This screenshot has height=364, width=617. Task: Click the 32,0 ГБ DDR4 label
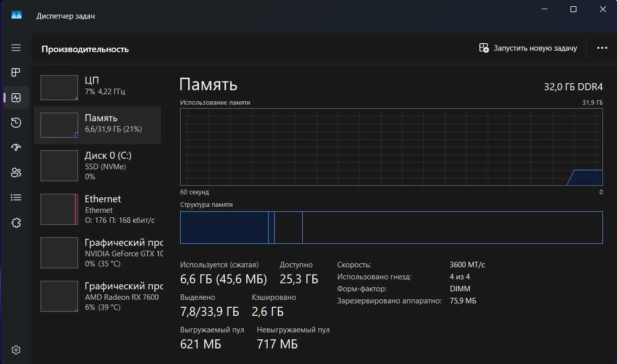[573, 86]
